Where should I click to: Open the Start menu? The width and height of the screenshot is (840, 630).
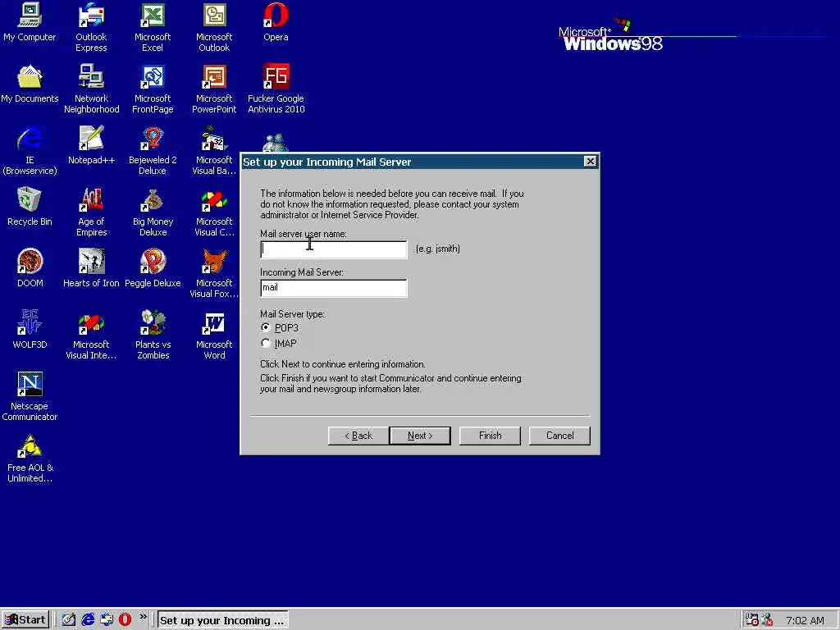(25, 620)
